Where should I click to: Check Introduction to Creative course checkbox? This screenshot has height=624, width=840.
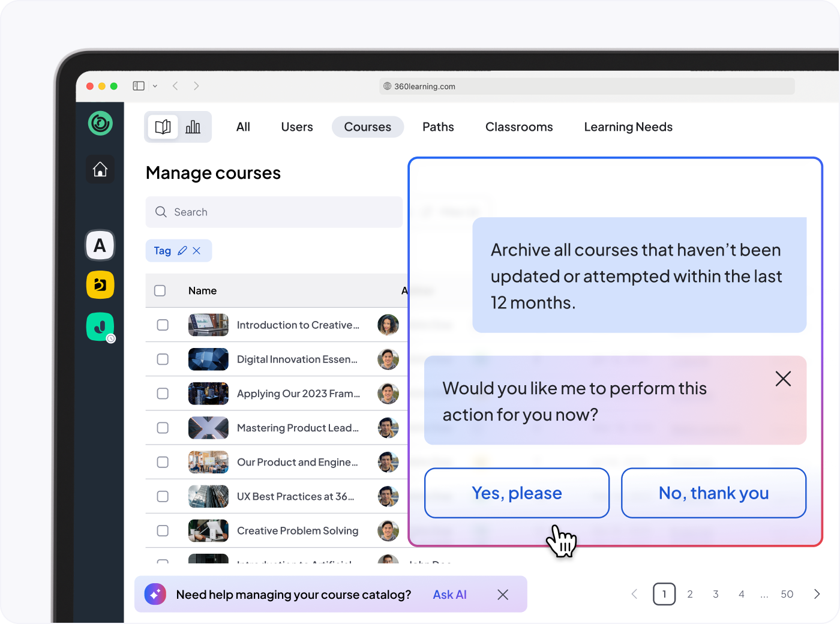click(163, 325)
